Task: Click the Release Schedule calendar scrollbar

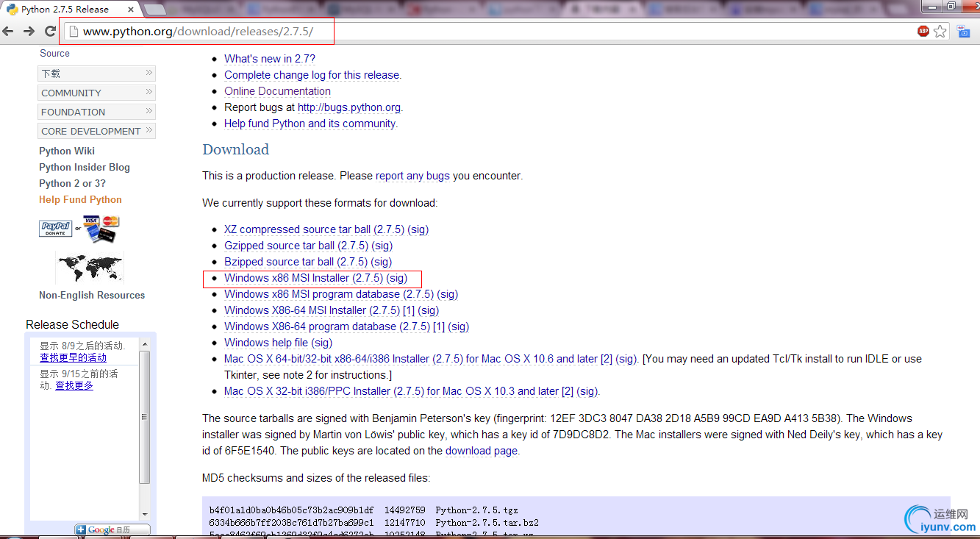Action: (145, 417)
